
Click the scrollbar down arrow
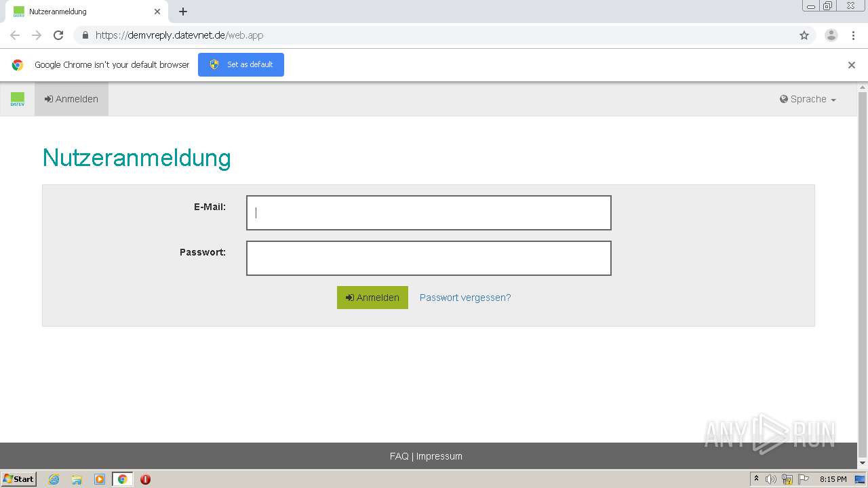863,463
